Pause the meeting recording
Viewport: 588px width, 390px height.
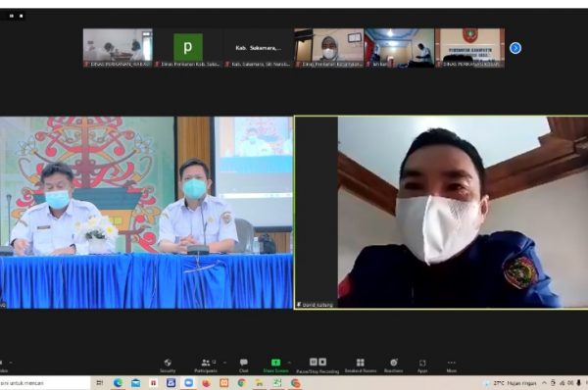(314, 362)
